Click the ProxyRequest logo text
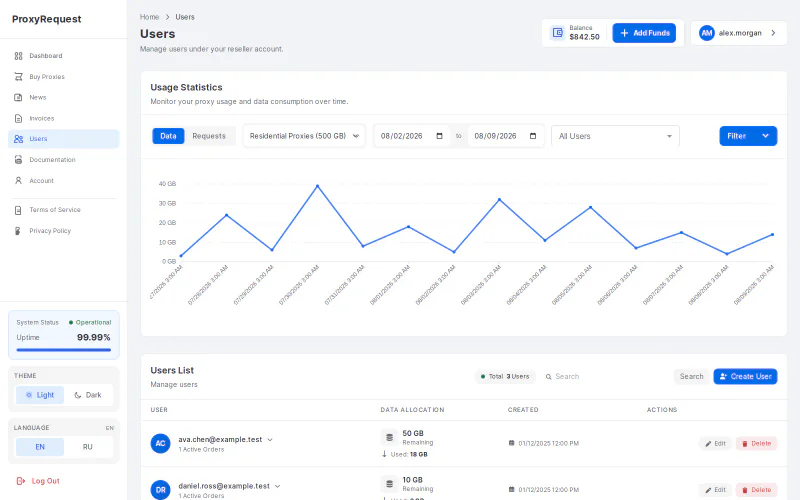This screenshot has height=500, width=800. click(46, 19)
